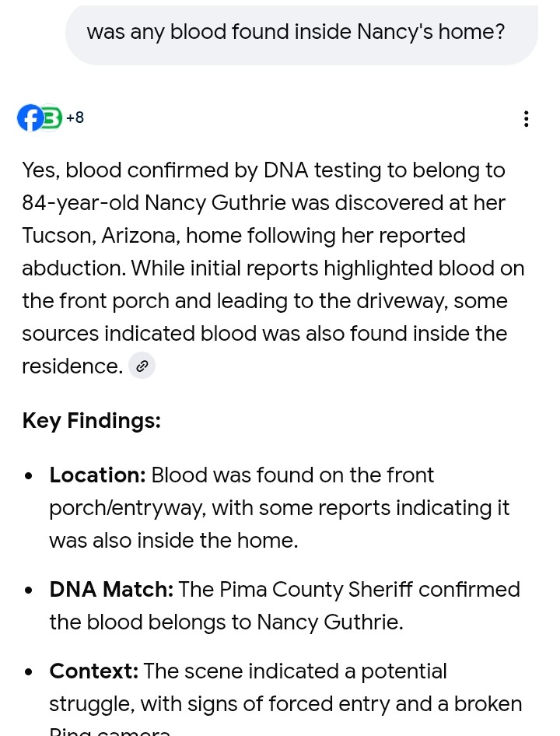Click "was also inside the home." text
This screenshot has height=736, width=560.
173,540
